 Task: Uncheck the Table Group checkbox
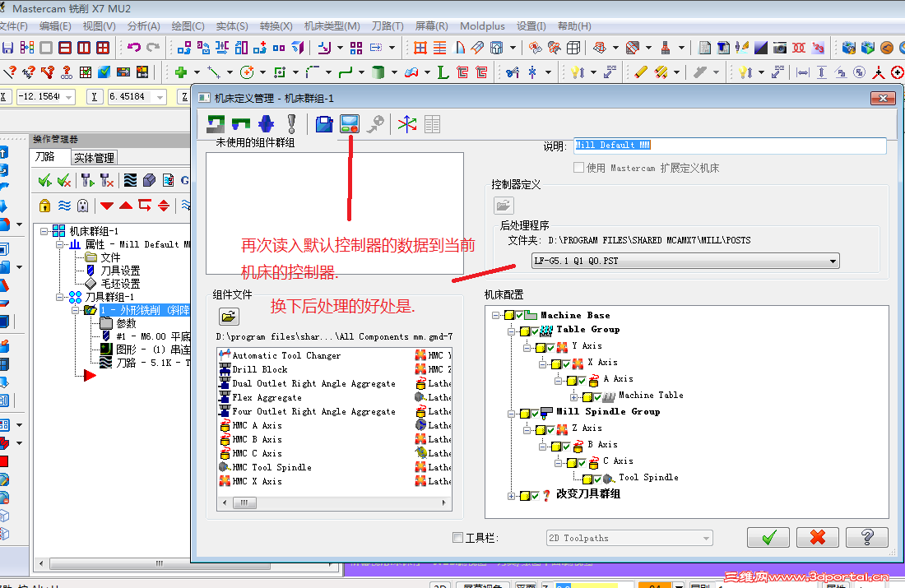535,331
